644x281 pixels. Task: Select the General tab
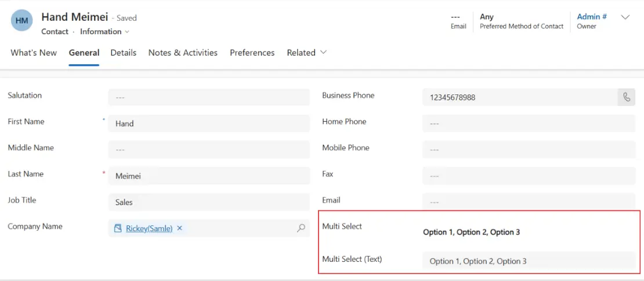(84, 53)
